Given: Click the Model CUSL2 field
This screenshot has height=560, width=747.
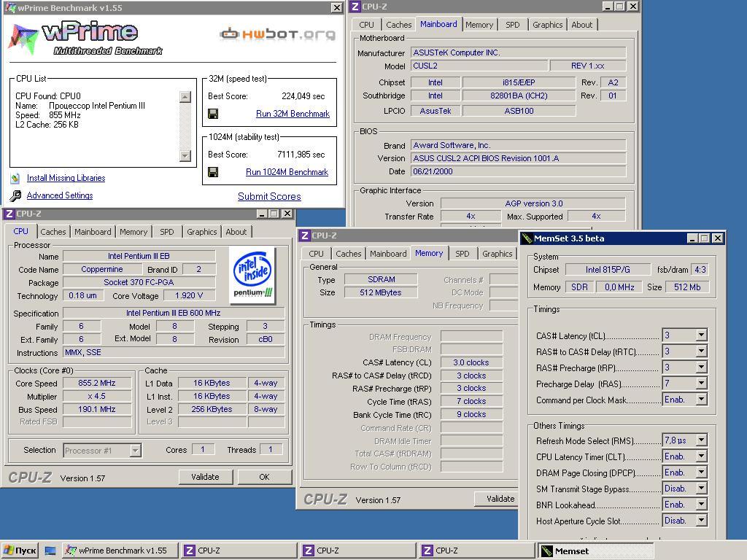Looking at the screenshot, I should pyautogui.click(x=479, y=66).
